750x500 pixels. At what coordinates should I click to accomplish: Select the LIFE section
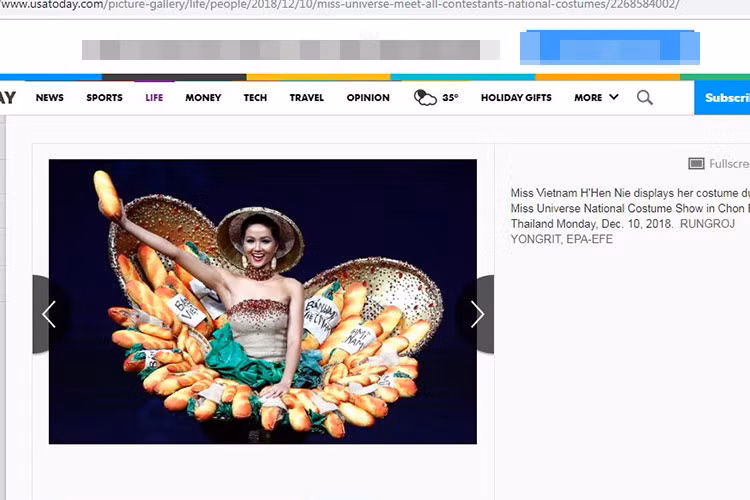click(154, 98)
